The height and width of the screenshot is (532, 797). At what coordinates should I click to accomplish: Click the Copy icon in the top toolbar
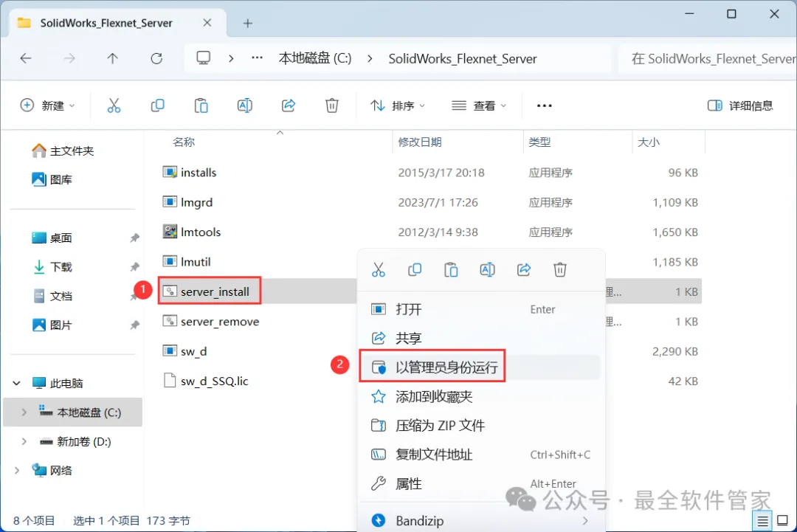pyautogui.click(x=158, y=106)
